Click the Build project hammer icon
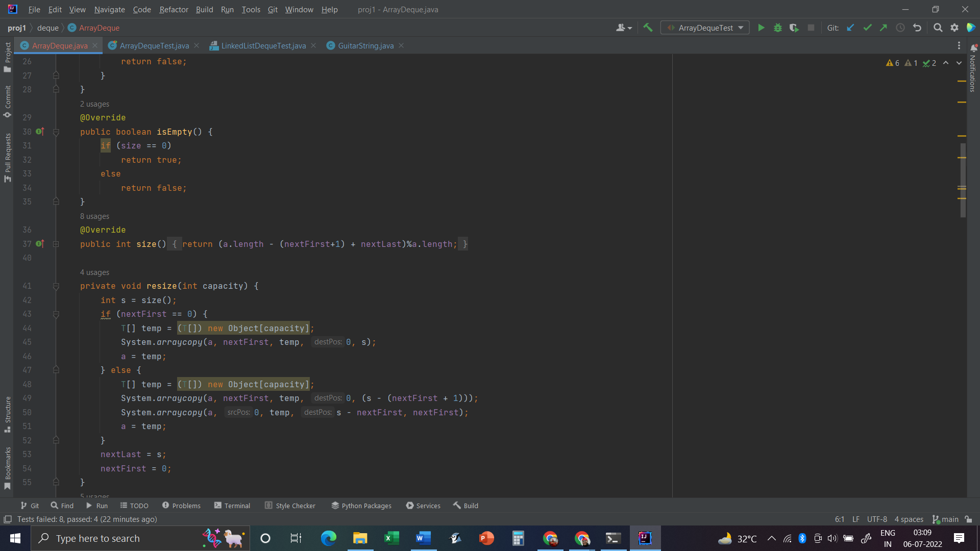Screen dimensions: 980x551 click(648, 28)
